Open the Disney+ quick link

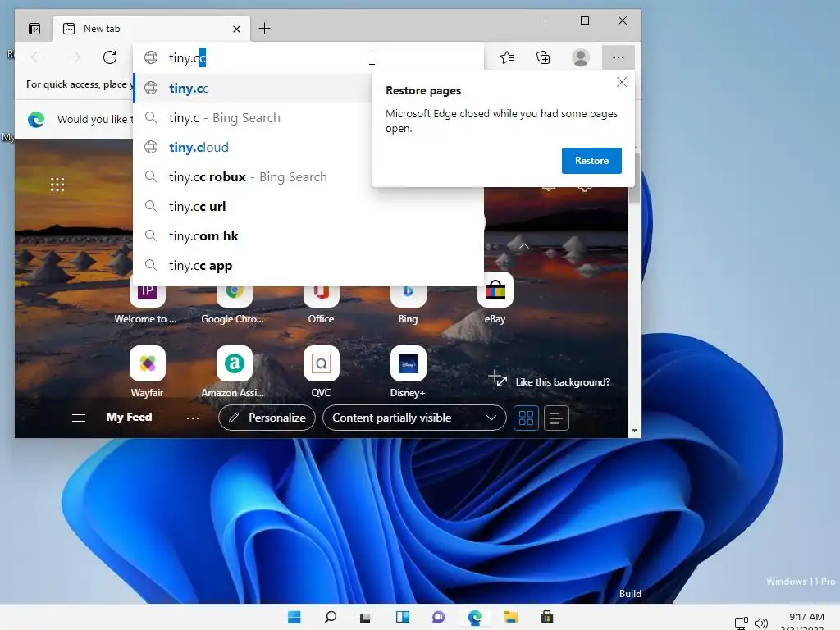click(x=408, y=372)
